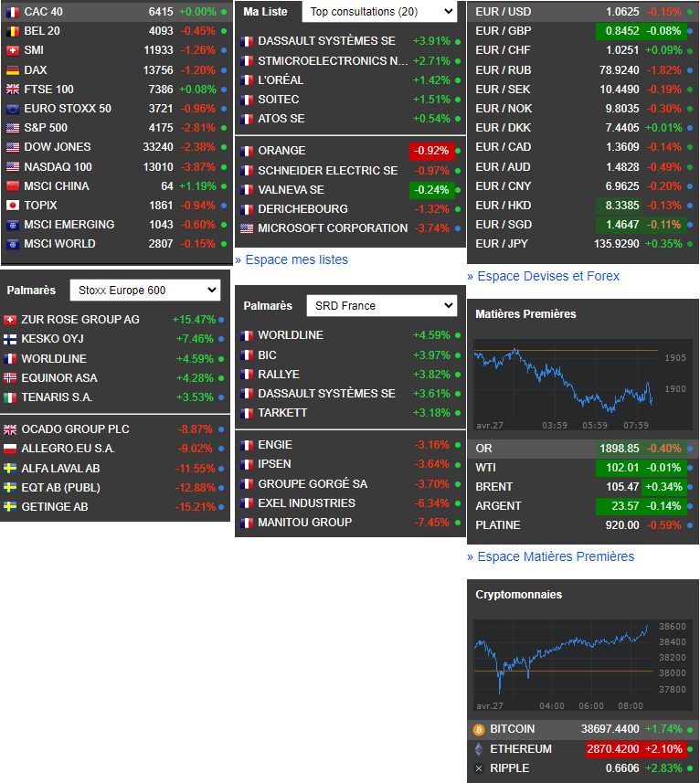This screenshot has height=783, width=700.
Task: Click the Matières Premières panel heading
Action: pos(525,314)
